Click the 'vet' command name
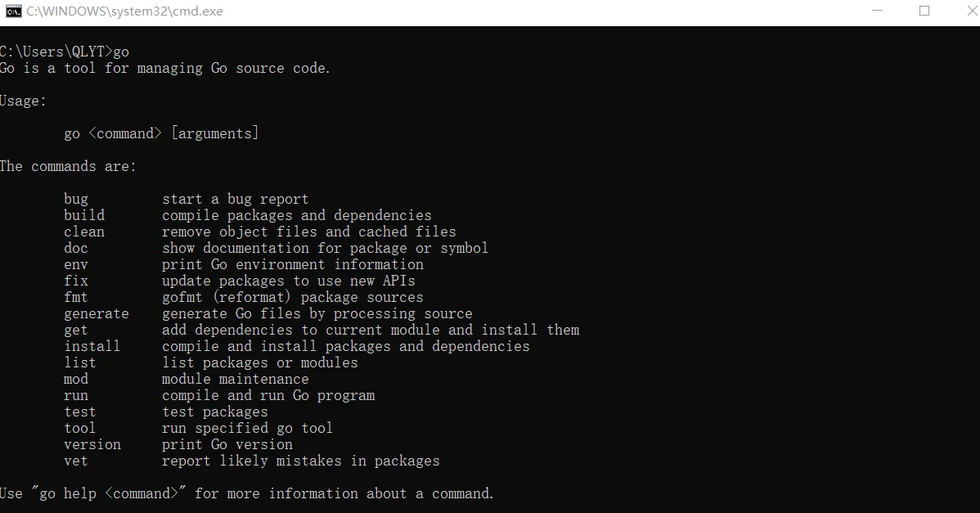Screen dimensions: 980x513 (x=75, y=461)
